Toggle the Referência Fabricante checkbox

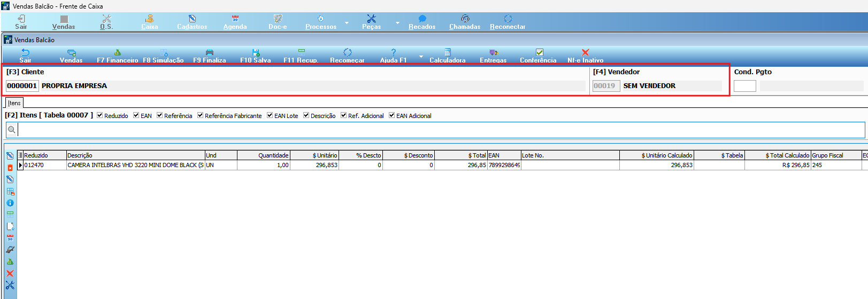click(200, 115)
